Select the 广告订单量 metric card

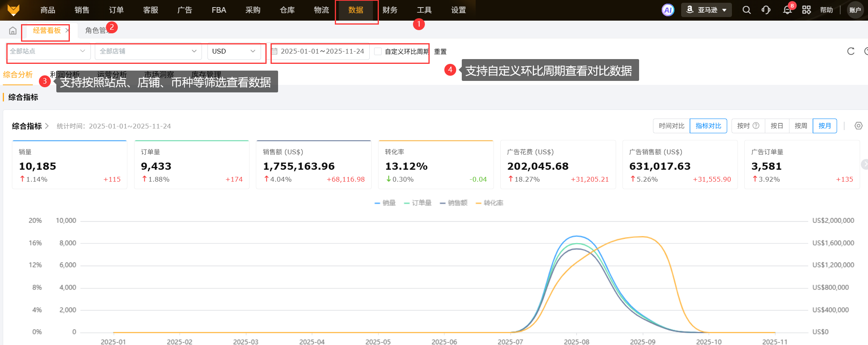pos(802,165)
